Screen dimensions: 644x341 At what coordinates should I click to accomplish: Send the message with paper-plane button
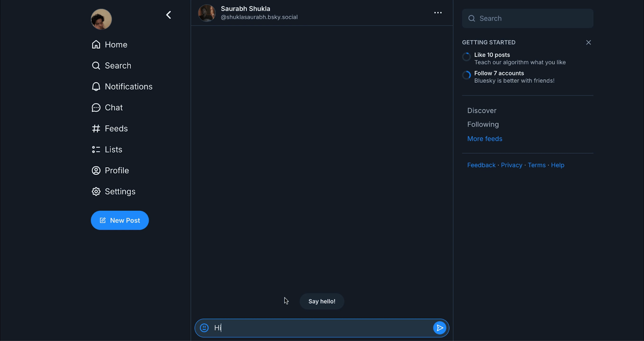440,328
